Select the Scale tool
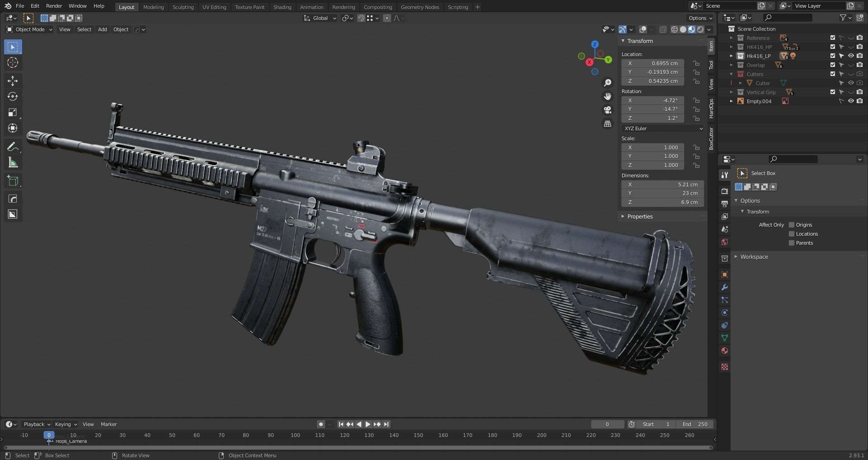The width and height of the screenshot is (868, 460). pos(13,113)
